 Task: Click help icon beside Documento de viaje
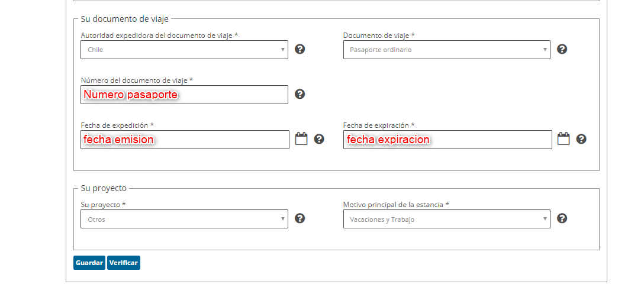[562, 49]
